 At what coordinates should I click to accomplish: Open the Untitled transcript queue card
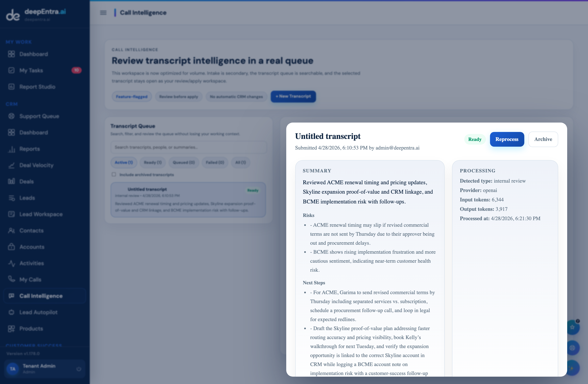click(x=188, y=200)
